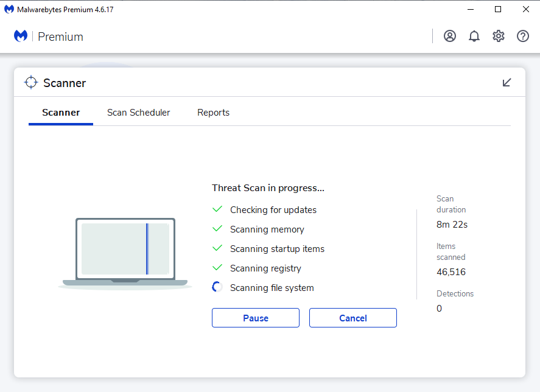This screenshot has width=540, height=392.
Task: Switch to the Scan Scheduler tab
Action: tap(138, 113)
